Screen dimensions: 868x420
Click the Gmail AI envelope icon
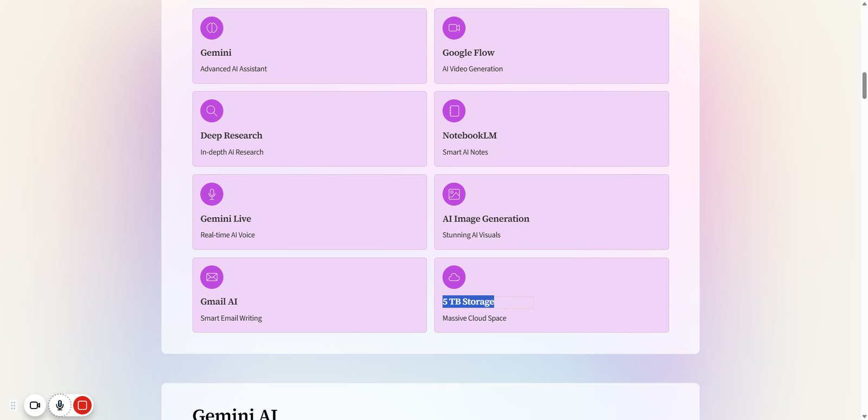point(212,277)
